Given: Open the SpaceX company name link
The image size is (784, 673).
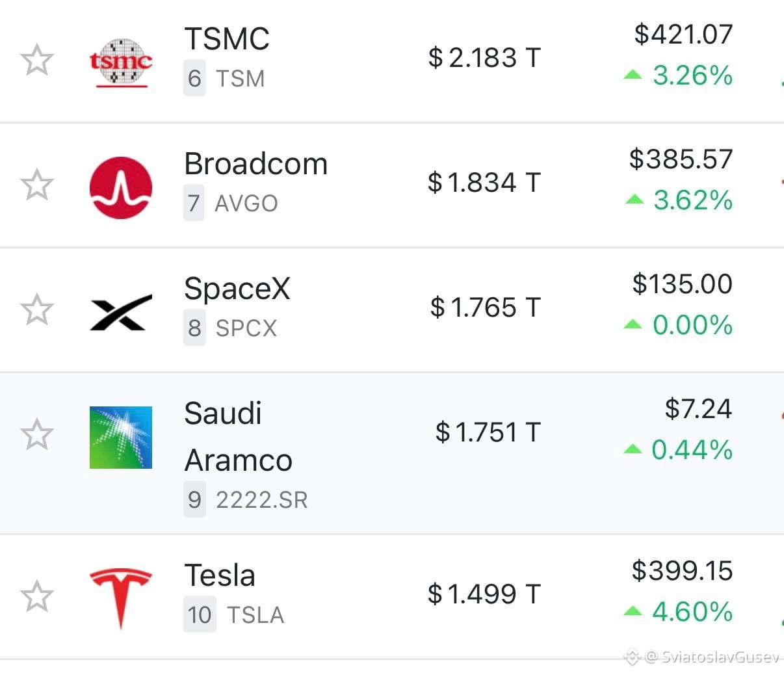Looking at the screenshot, I should tap(237, 289).
